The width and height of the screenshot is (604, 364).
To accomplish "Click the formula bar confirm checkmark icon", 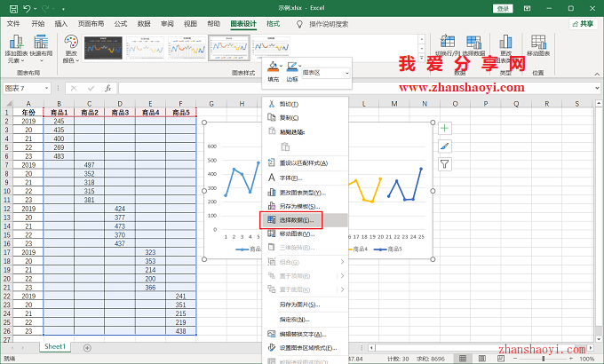I will click(91, 88).
